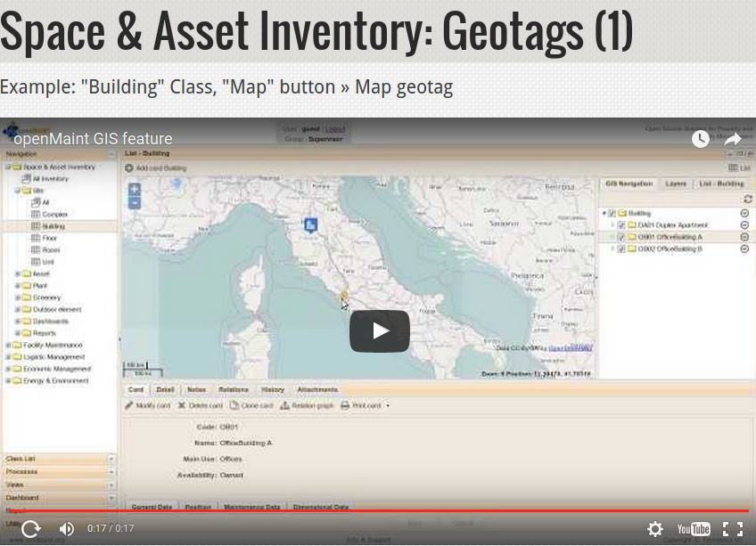The image size is (756, 546).
Task: Select All Inventory in navigation tree
Action: click(51, 179)
